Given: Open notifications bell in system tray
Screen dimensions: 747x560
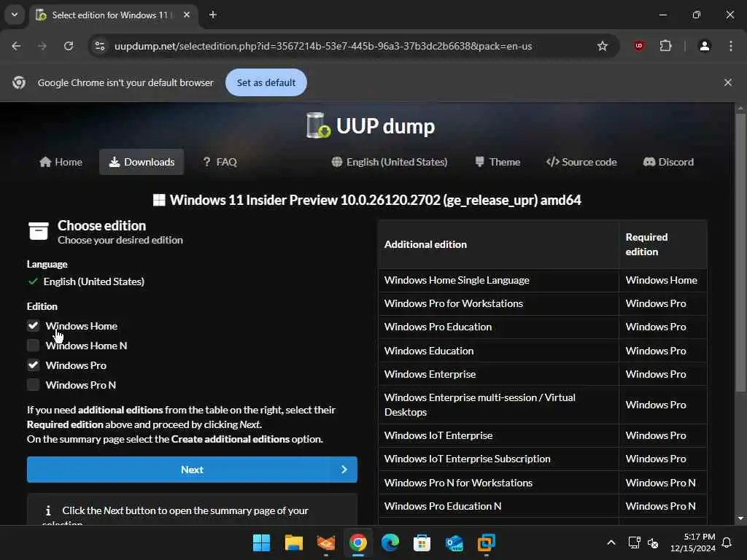Looking at the screenshot, I should tap(727, 542).
